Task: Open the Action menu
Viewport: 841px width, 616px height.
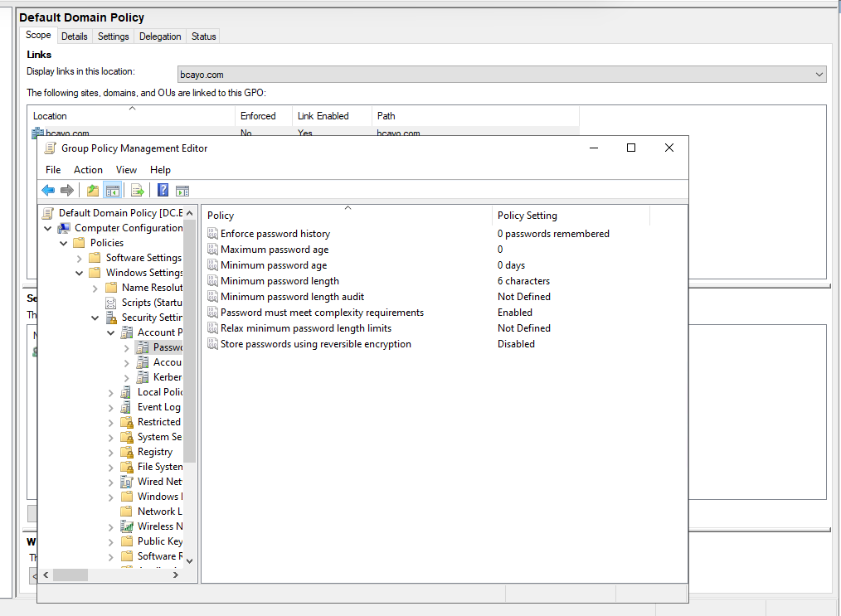Action: click(88, 170)
